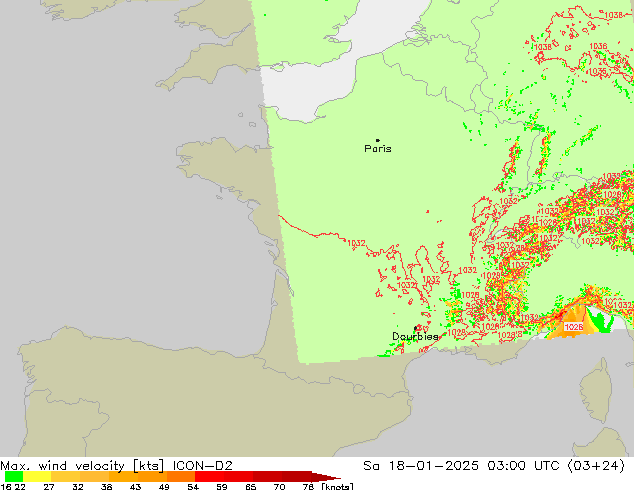The width and height of the screenshot is (634, 490).
Task: Click the 'Max. wind velocity [kts]' title
Action: (x=82, y=466)
